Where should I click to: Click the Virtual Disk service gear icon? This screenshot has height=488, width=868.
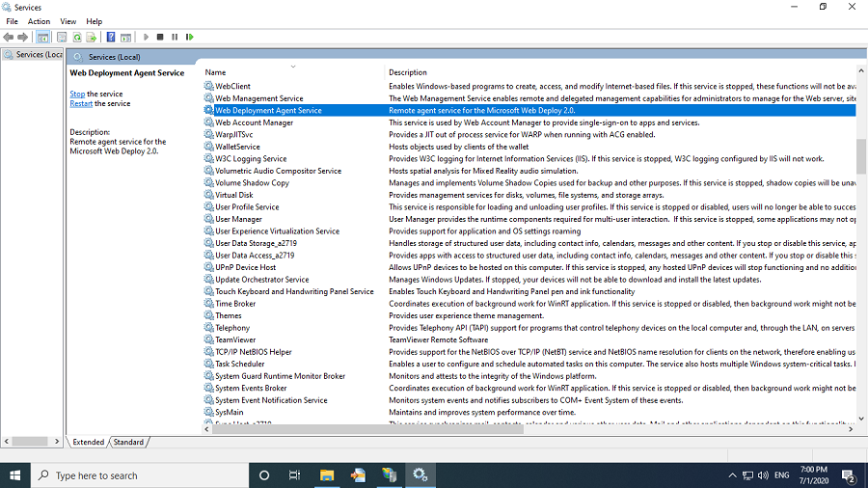(x=208, y=196)
